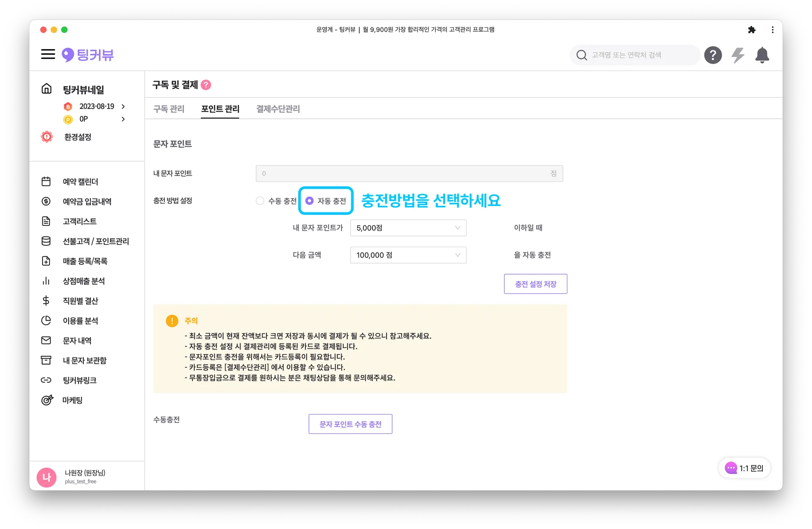Open the 100,000 점 amount dropdown
Viewport: 812px width, 529px height.
tap(408, 255)
